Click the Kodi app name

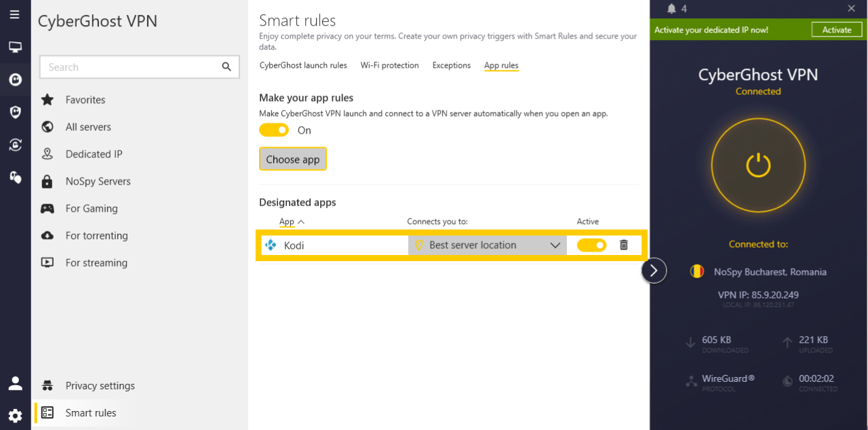click(x=294, y=246)
